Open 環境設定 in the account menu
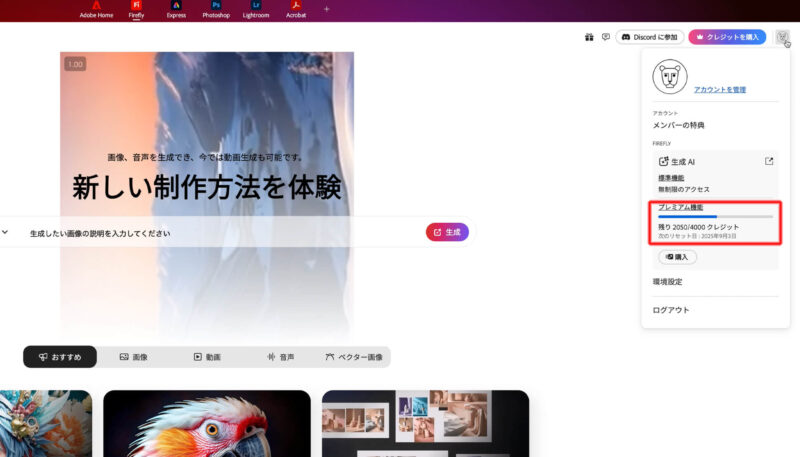 [x=667, y=282]
